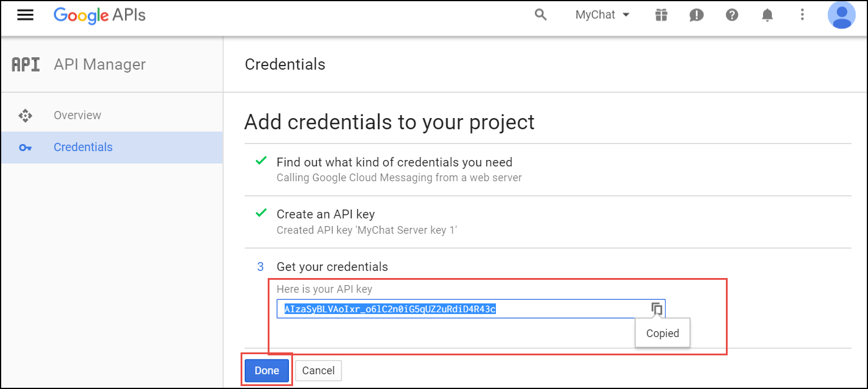Switch to the Credentials sidebar section
868x389 pixels.
(83, 146)
